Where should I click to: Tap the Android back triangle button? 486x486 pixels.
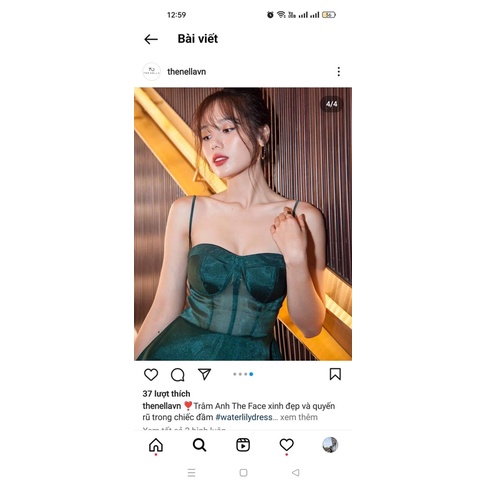tap(295, 473)
